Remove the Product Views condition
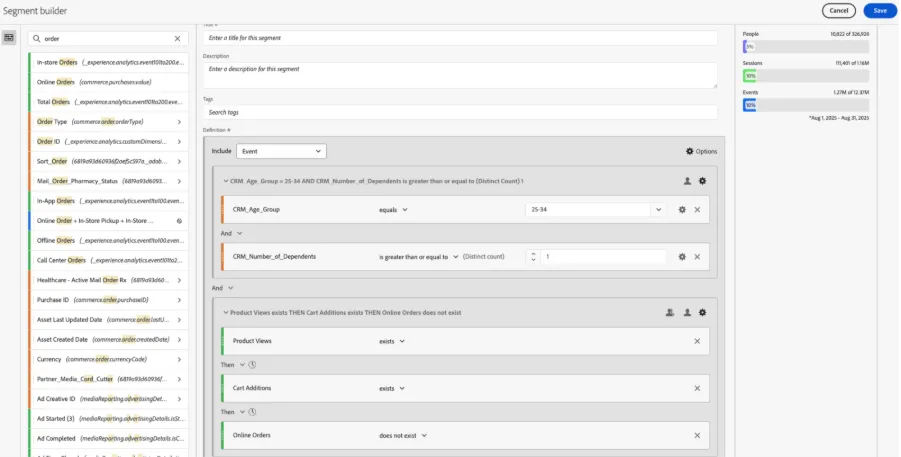 coord(697,341)
